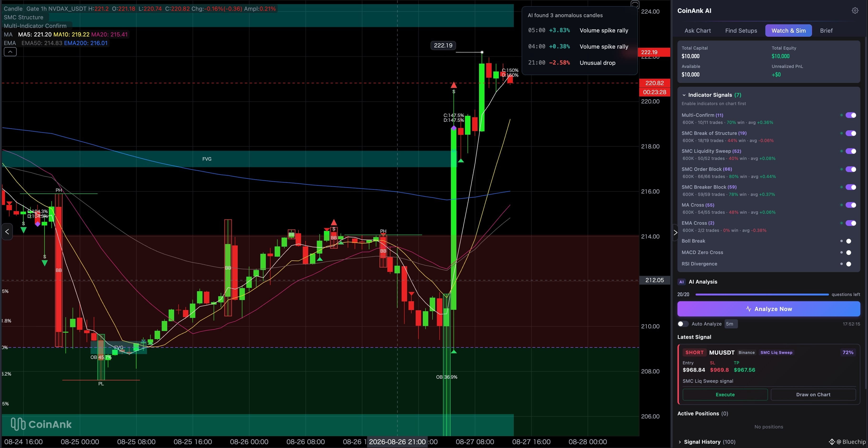The height and width of the screenshot is (448, 868).
Task: Click the 72% confidence badge
Action: tap(848, 353)
